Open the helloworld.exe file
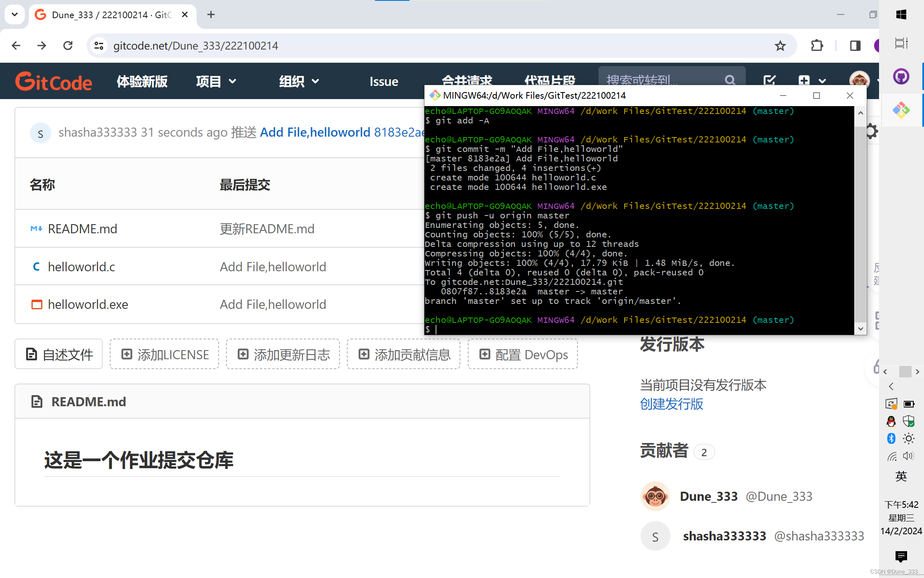Image resolution: width=924 pixels, height=578 pixels. click(88, 304)
